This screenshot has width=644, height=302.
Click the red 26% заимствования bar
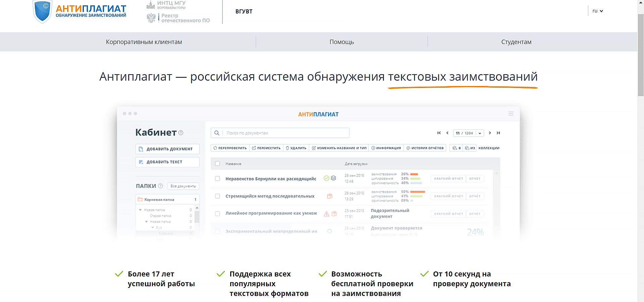[414, 174]
